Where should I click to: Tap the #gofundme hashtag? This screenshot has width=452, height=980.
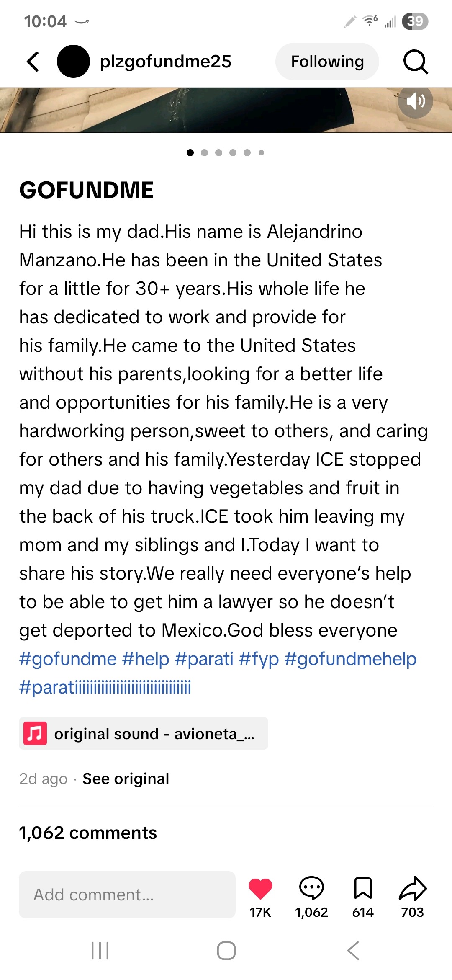[68, 659]
